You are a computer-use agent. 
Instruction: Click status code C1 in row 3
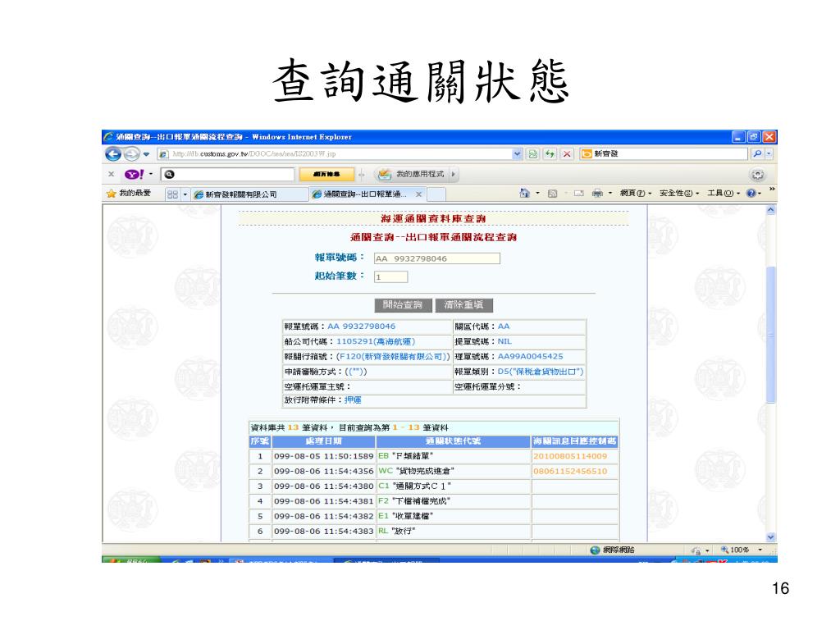tap(384, 486)
